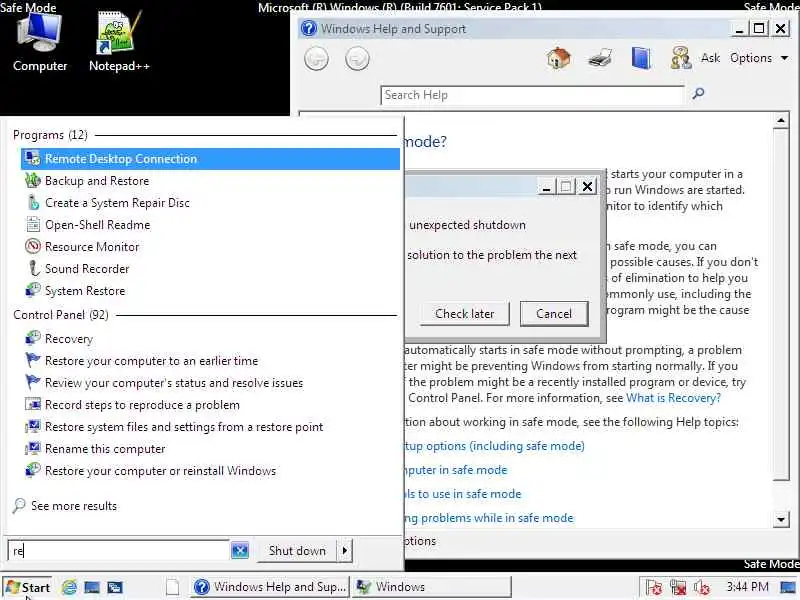The height and width of the screenshot is (600, 800).
Task: Switch to Windows Help and Support taskbar button
Action: point(270,587)
